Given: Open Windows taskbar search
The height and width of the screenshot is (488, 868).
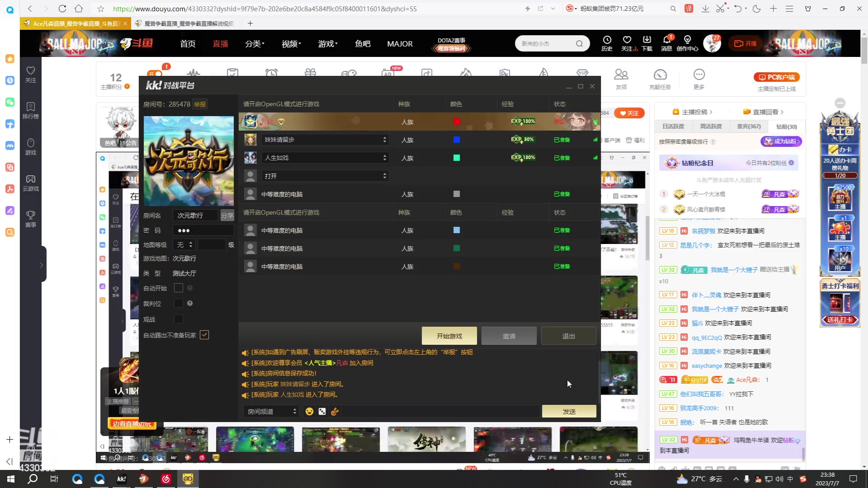Looking at the screenshot, I should (x=33, y=479).
